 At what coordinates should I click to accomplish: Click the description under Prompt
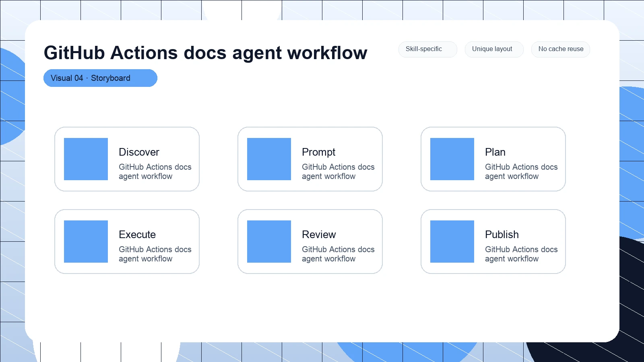click(x=338, y=172)
